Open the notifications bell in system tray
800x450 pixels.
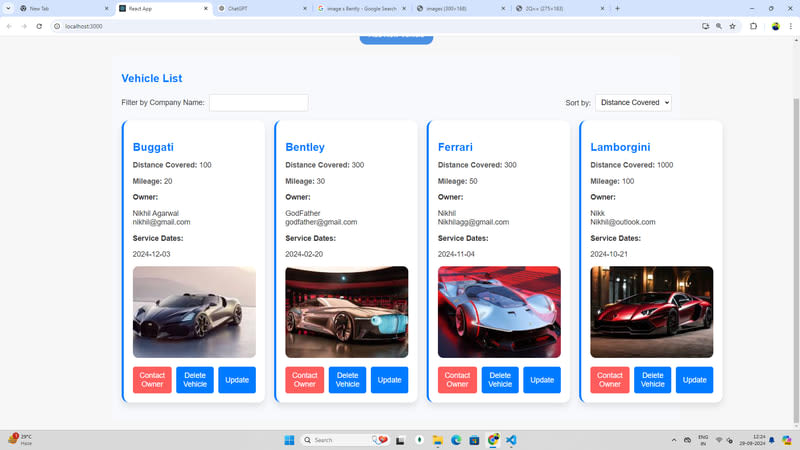point(772,440)
